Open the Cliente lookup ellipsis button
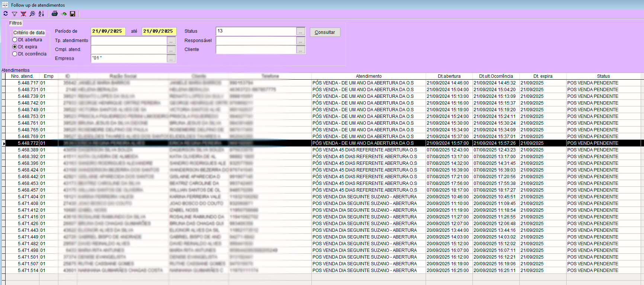This screenshot has height=285, width=644. click(301, 49)
